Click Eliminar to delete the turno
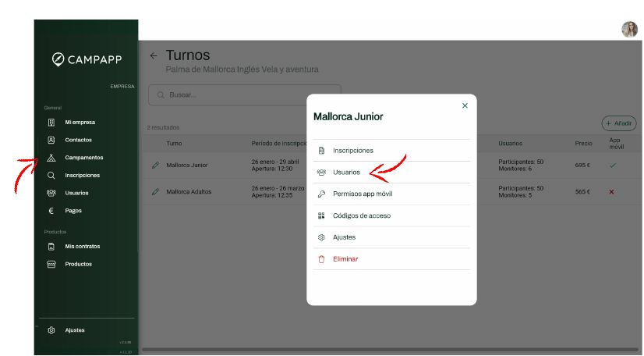The width and height of the screenshot is (644, 356). 345,259
